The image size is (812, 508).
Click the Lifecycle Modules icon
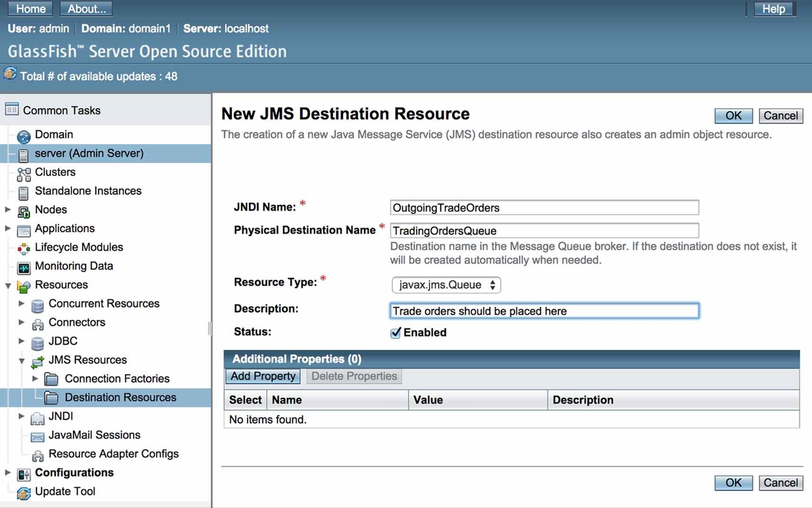coord(23,249)
